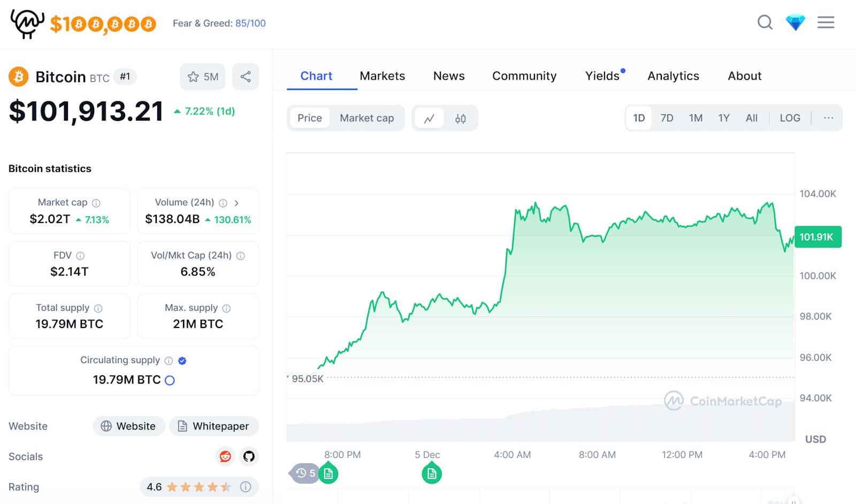Open Bitcoin's GitHub page
Screen dimensions: 856x504
[x=248, y=456]
